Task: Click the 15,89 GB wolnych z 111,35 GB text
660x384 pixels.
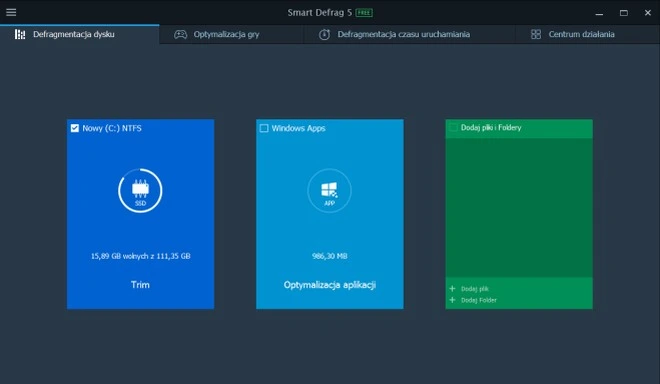Action: point(141,256)
